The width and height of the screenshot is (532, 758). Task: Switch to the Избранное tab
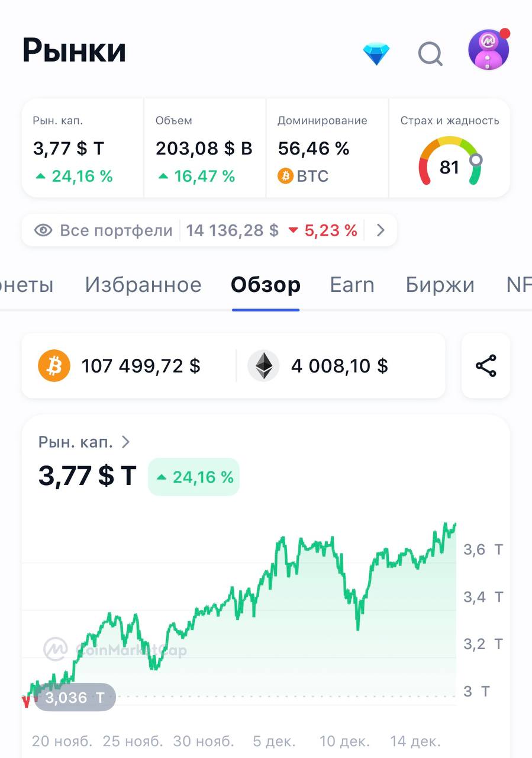point(143,285)
